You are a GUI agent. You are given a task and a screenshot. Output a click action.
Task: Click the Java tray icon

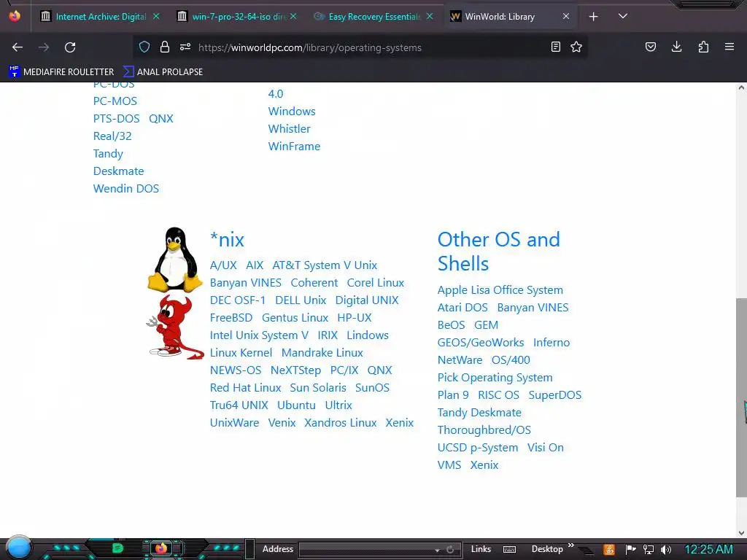[x=609, y=550]
